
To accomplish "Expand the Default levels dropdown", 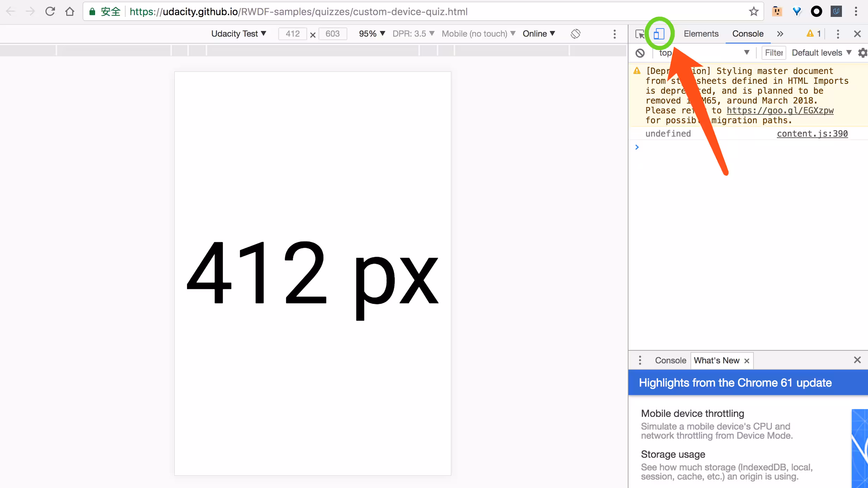I will point(821,53).
